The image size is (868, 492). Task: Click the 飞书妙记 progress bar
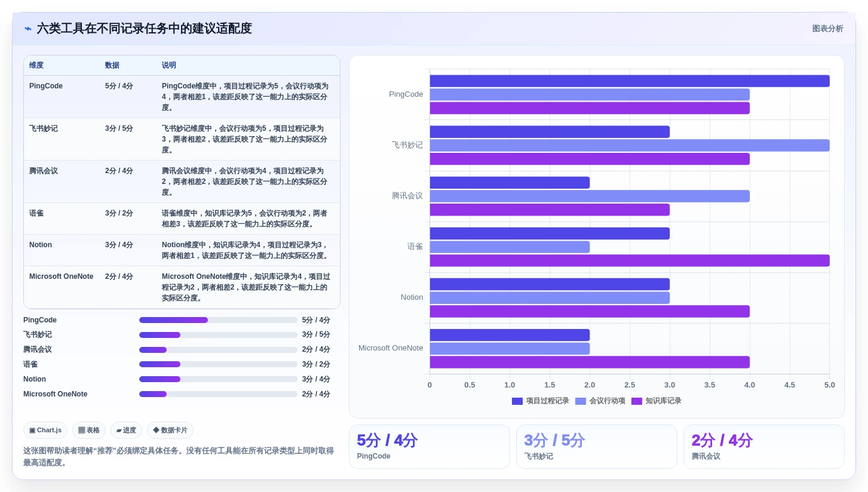click(218, 335)
